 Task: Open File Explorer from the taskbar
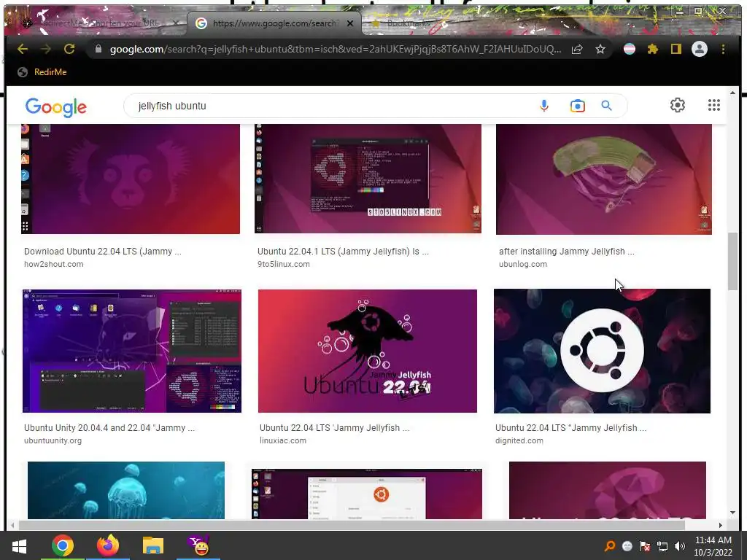click(x=153, y=545)
